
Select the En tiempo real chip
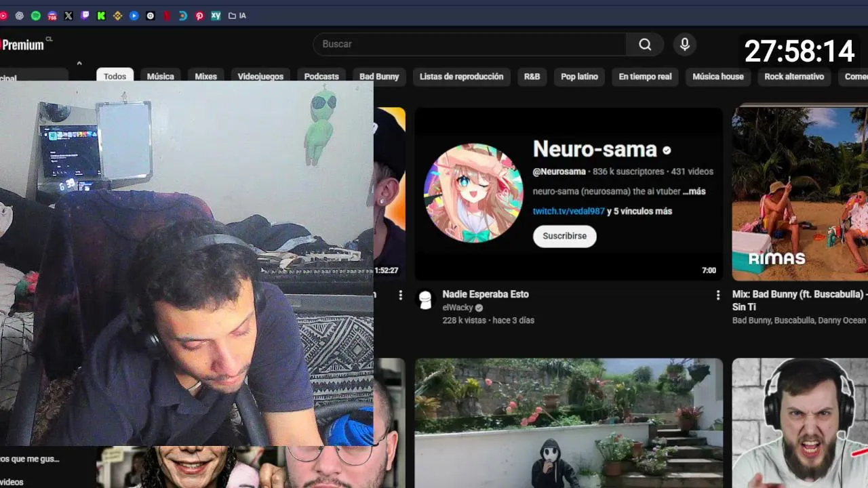point(645,77)
